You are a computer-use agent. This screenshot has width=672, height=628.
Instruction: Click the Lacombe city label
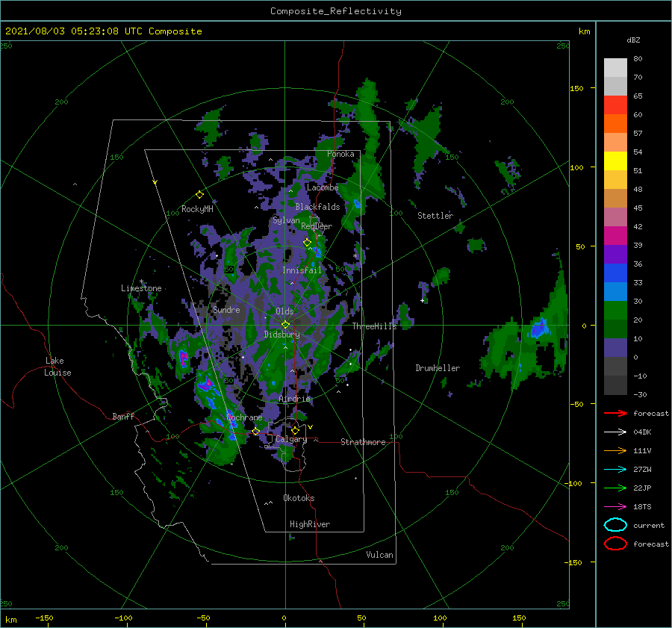click(323, 187)
